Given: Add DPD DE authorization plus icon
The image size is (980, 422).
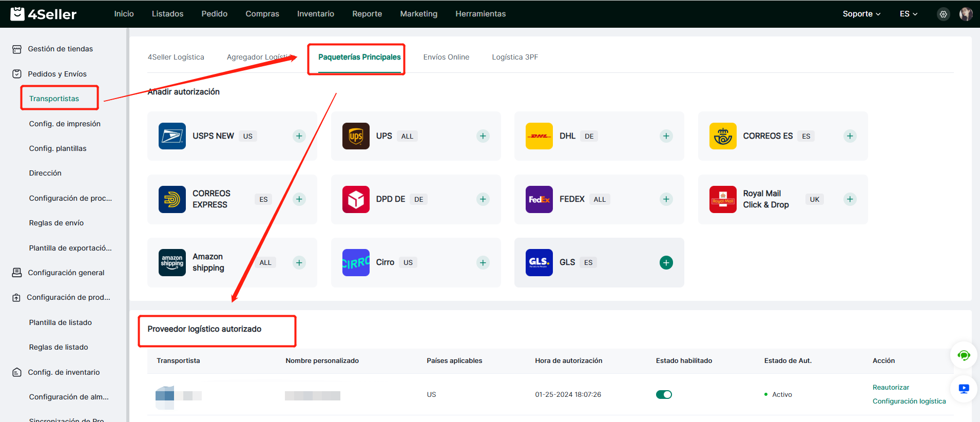Looking at the screenshot, I should 483,199.
